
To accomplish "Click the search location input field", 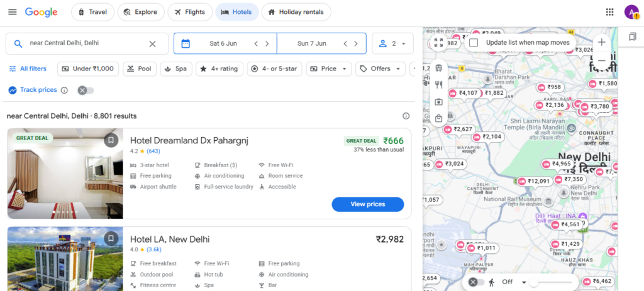I will 87,43.
